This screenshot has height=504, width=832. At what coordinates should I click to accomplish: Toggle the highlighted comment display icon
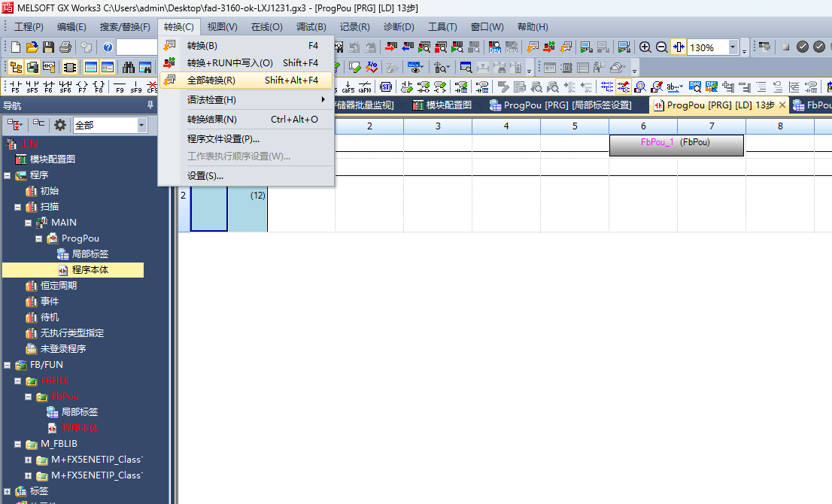point(624,87)
